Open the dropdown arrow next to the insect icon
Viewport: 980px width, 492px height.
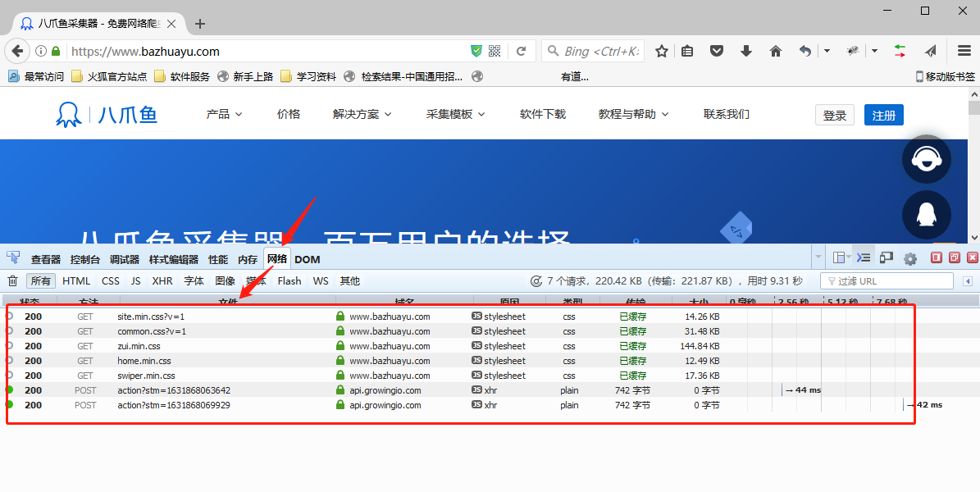pyautogui.click(x=874, y=52)
